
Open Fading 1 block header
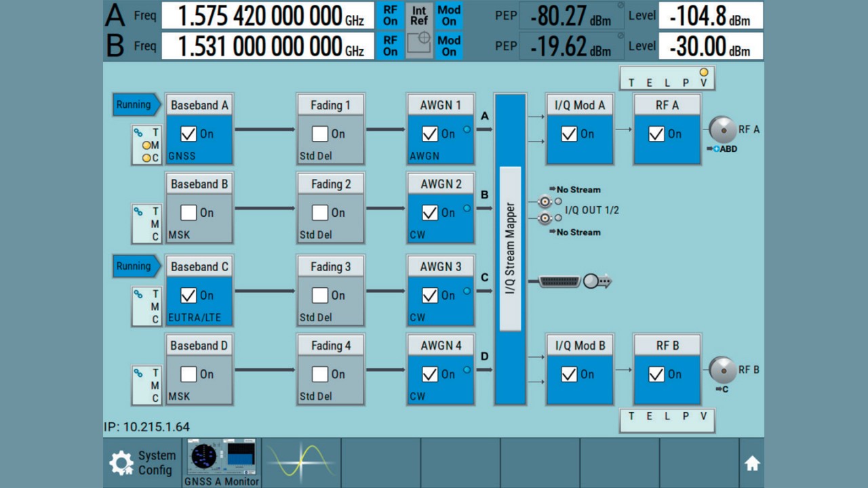(x=331, y=105)
